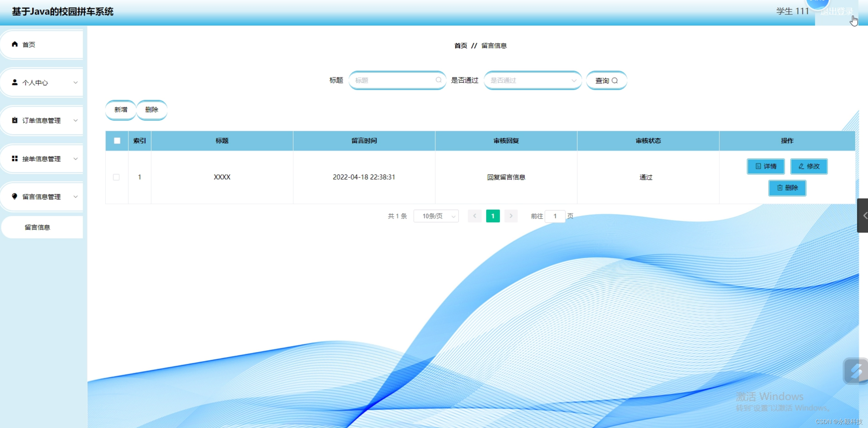Click the bulb icon for 留言信息管理
Screen dimensions: 868x428
click(15, 196)
